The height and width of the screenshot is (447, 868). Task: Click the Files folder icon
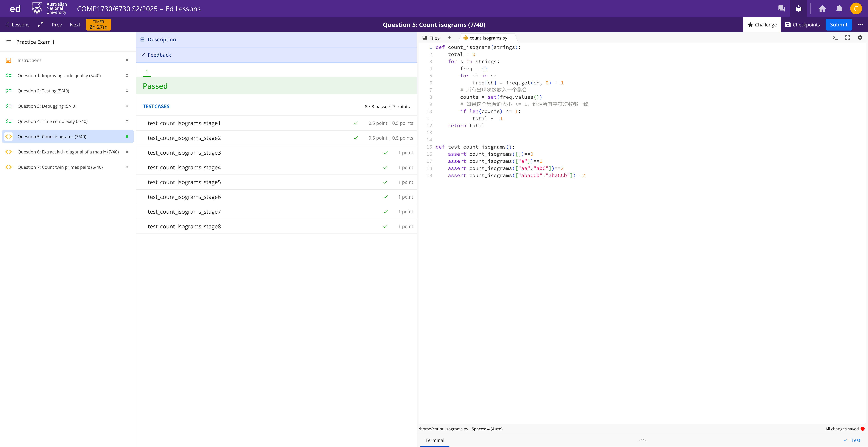(x=425, y=38)
